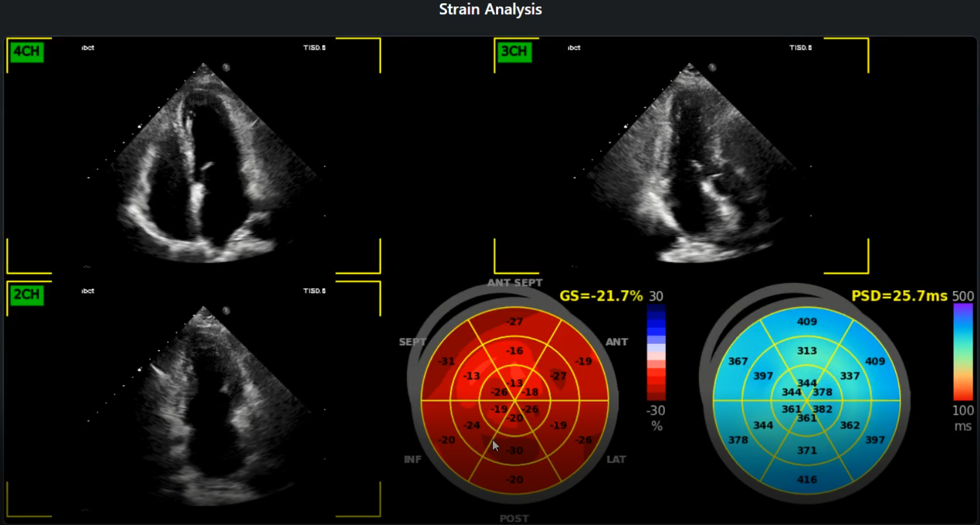Image resolution: width=980 pixels, height=525 pixels.
Task: Click the PSD=25.7ms dispersion value
Action: point(899,296)
